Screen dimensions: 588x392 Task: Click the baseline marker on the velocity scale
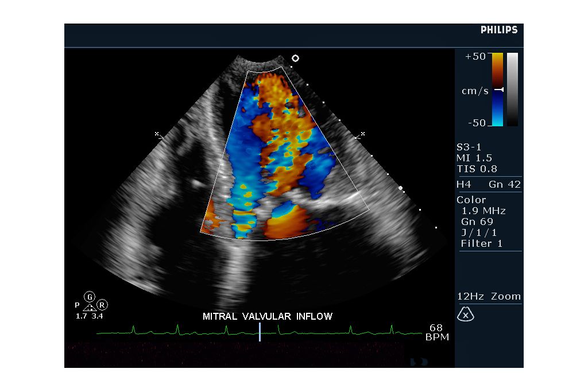(500, 90)
